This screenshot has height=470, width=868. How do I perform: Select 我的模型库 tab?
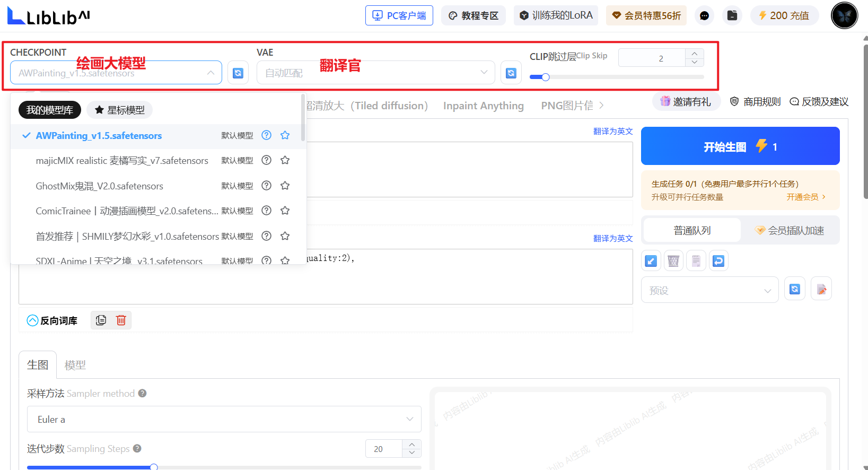50,110
